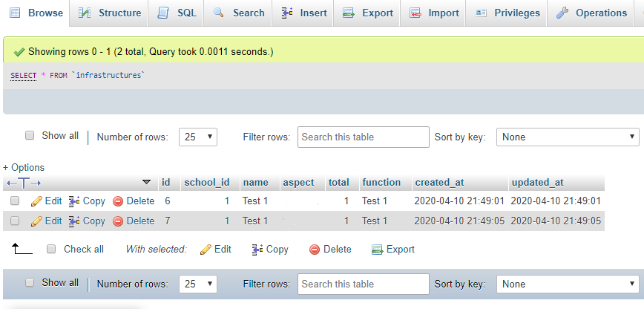Open the Browse tab

(36, 13)
